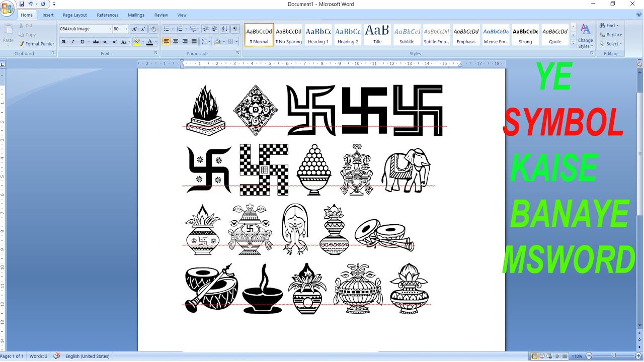Increase paragraph indent
The image size is (644, 362).
point(215,29)
